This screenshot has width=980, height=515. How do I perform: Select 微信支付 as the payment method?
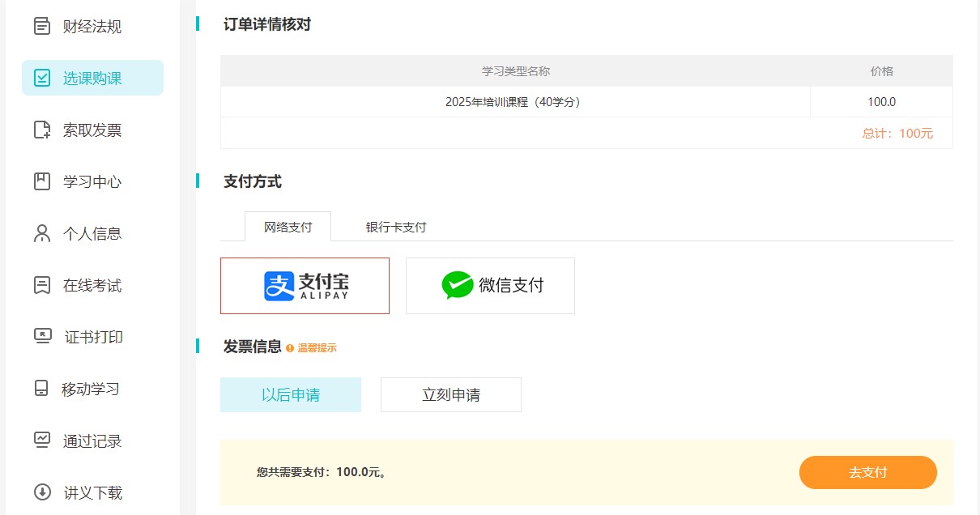point(489,285)
